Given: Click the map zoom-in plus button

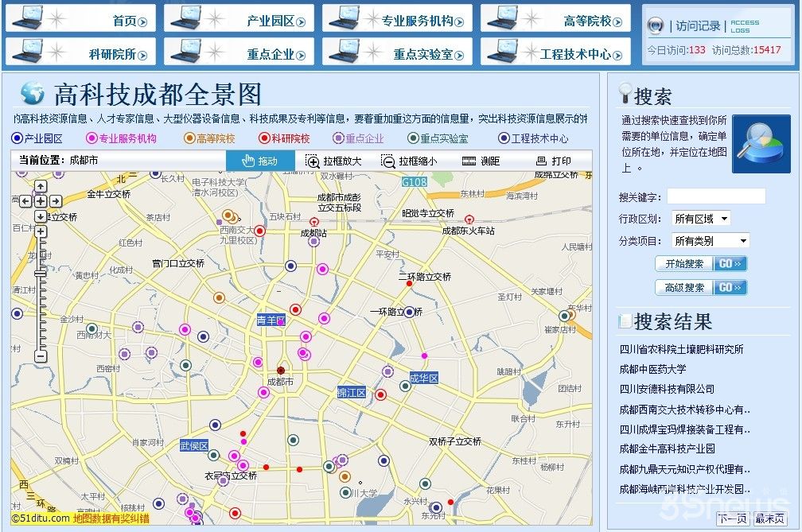Looking at the screenshot, I should [x=41, y=232].
